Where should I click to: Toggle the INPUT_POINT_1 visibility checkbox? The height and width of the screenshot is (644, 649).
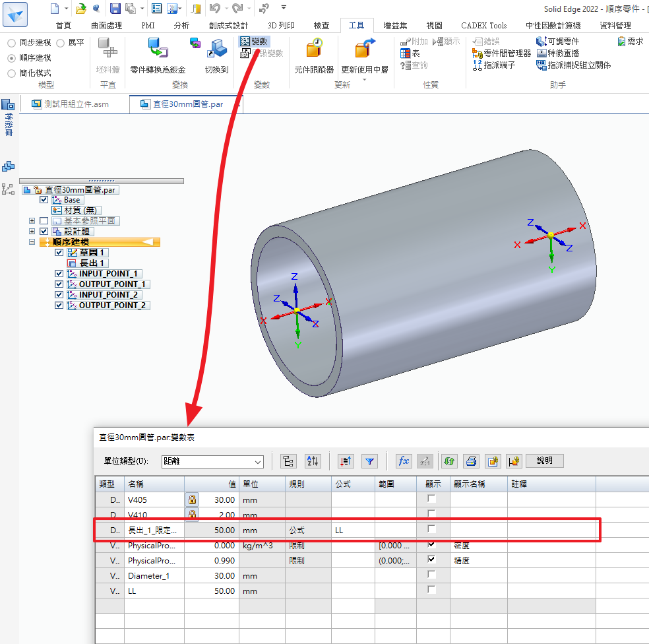click(59, 274)
